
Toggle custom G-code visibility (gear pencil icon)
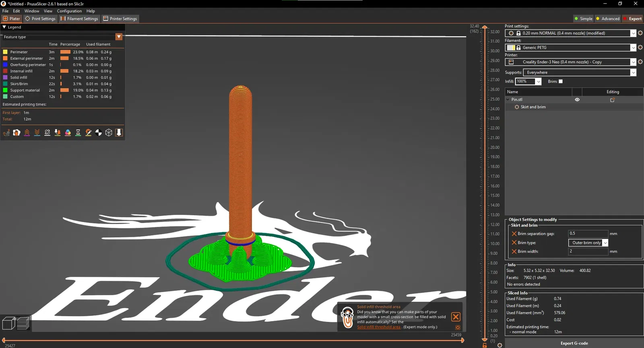click(x=89, y=132)
